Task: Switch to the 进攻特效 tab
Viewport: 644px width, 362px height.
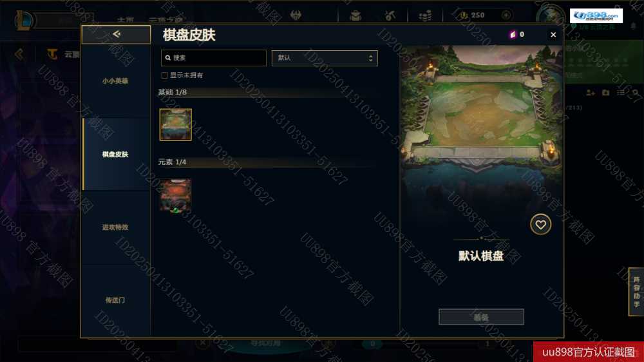Action: 115,227
